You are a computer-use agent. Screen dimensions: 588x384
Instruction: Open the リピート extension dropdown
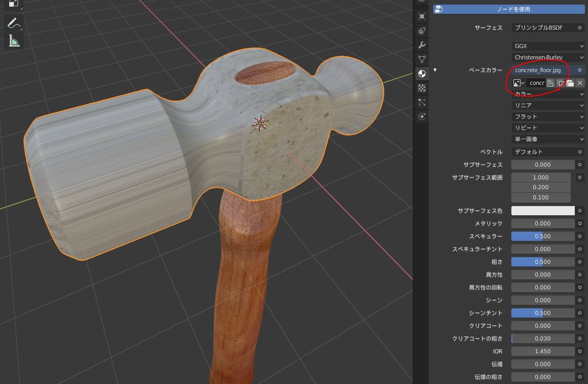(x=548, y=128)
